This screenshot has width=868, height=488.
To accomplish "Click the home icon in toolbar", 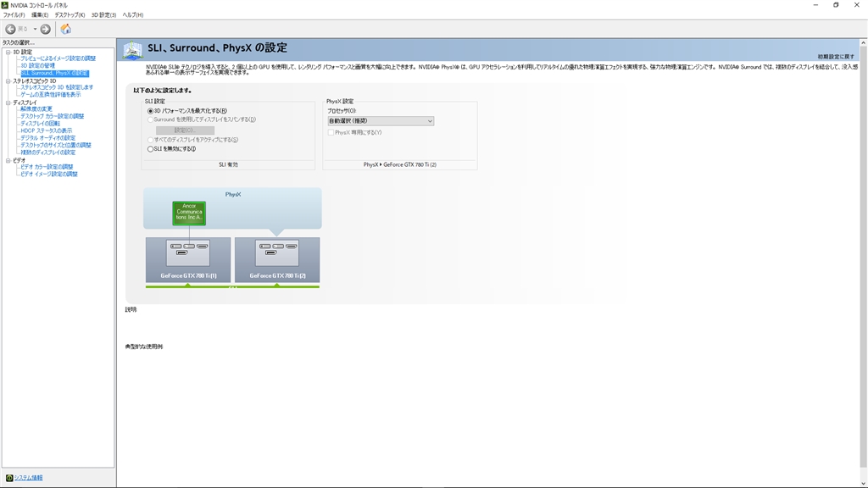I will click(66, 29).
